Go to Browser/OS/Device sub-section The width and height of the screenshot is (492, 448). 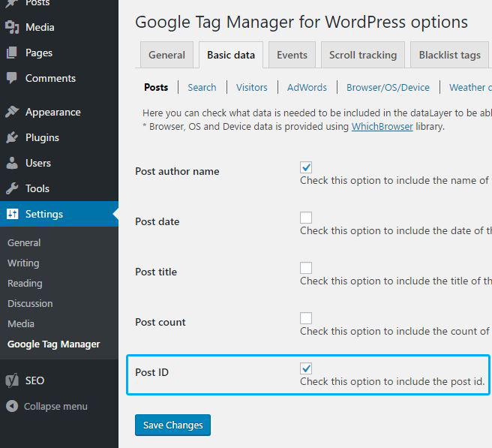[388, 87]
